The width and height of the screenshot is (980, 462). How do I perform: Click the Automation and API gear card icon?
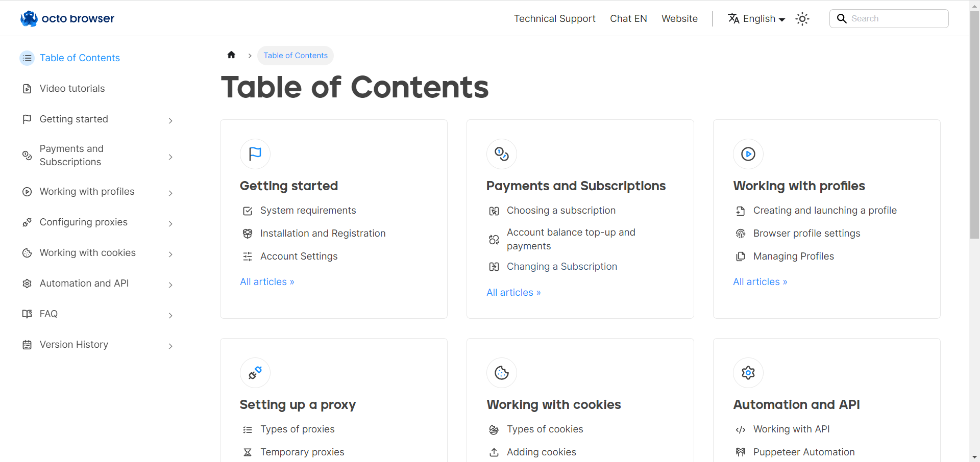748,372
